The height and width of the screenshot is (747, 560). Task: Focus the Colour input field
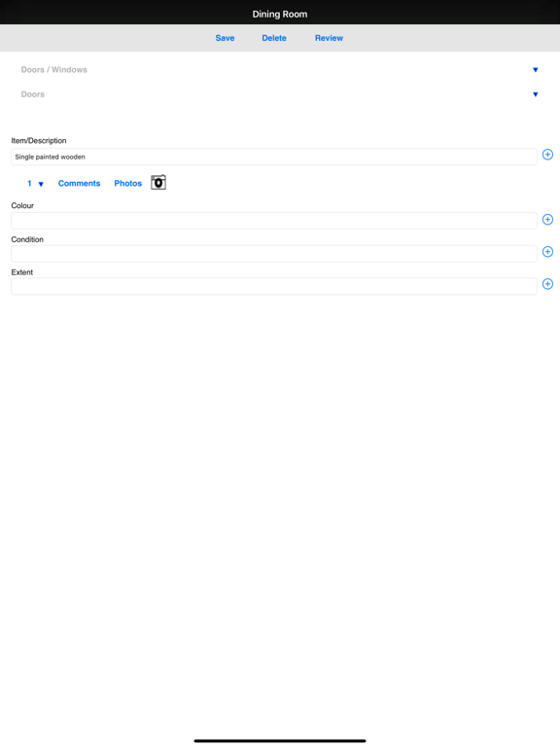coord(274,221)
